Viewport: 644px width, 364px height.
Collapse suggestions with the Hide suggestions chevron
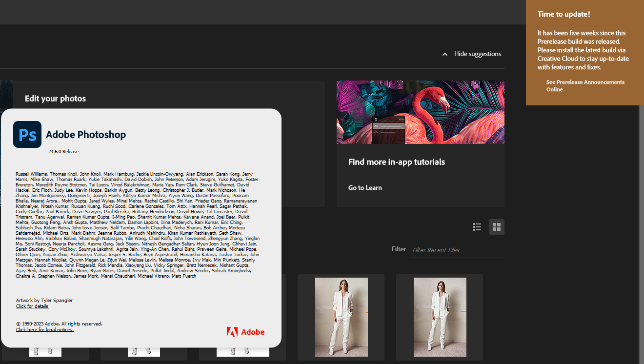click(445, 54)
